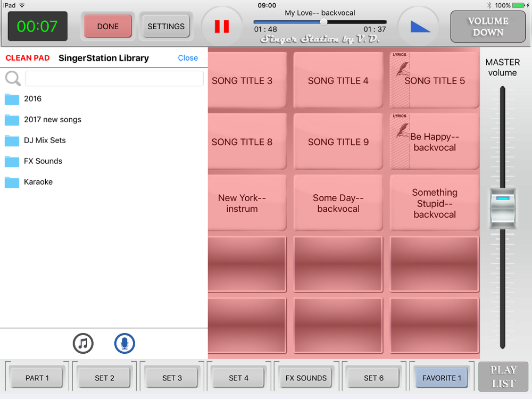The height and width of the screenshot is (399, 532).
Task: Select the blue microphone recordings icon
Action: tap(124, 344)
